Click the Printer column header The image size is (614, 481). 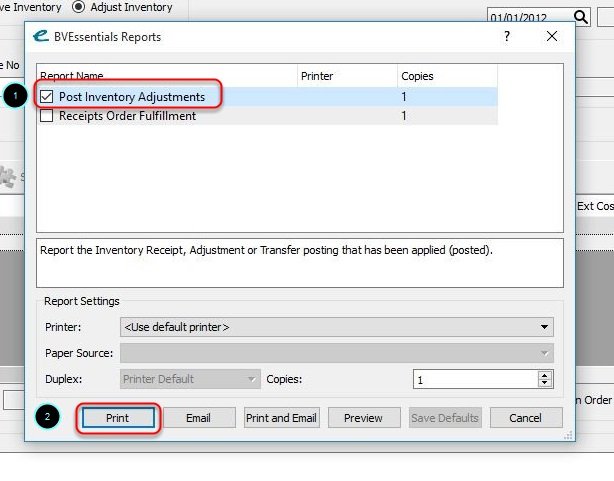[x=347, y=76]
